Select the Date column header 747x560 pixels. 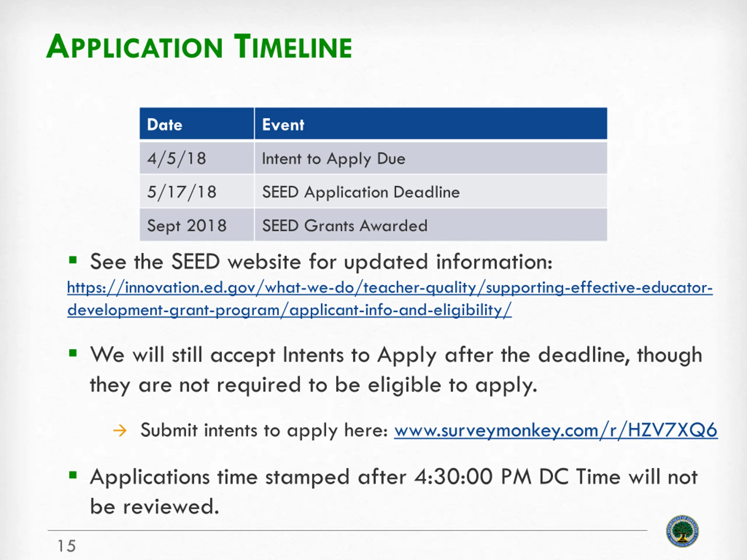pos(197,124)
